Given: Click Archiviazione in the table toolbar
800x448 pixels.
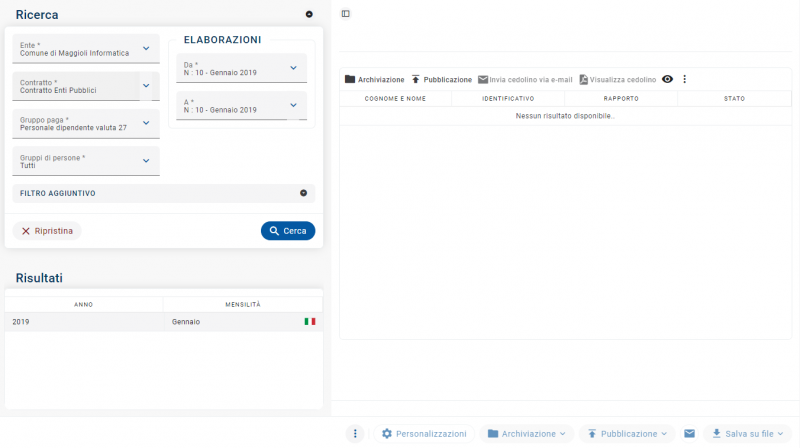Looking at the screenshot, I should tap(374, 80).
